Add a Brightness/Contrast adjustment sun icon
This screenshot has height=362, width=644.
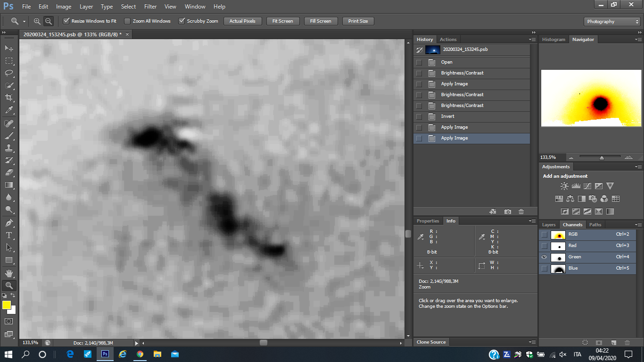(564, 186)
